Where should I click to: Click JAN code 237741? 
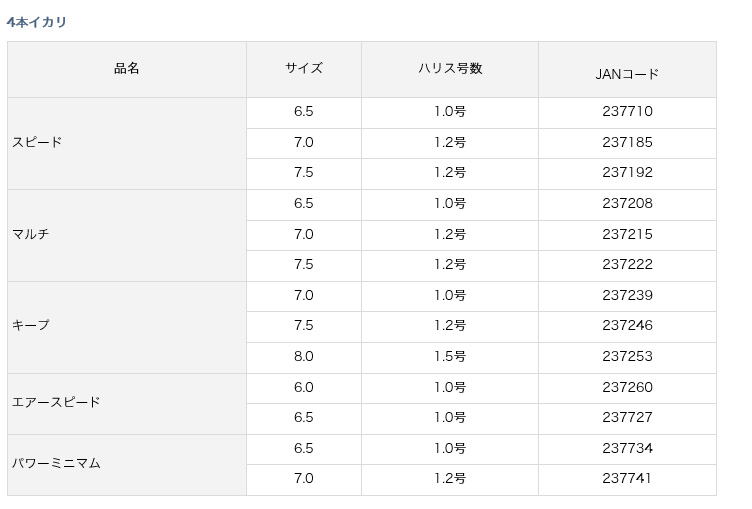627,478
